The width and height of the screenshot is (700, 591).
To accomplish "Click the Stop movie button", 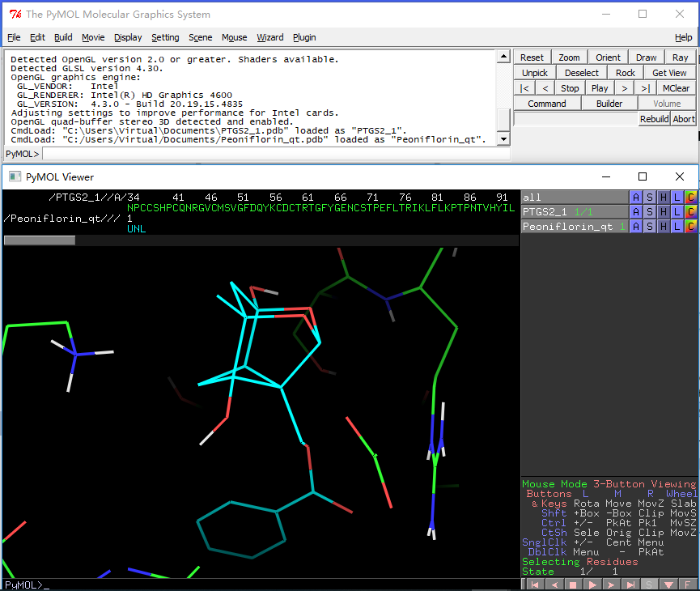I will point(570,88).
